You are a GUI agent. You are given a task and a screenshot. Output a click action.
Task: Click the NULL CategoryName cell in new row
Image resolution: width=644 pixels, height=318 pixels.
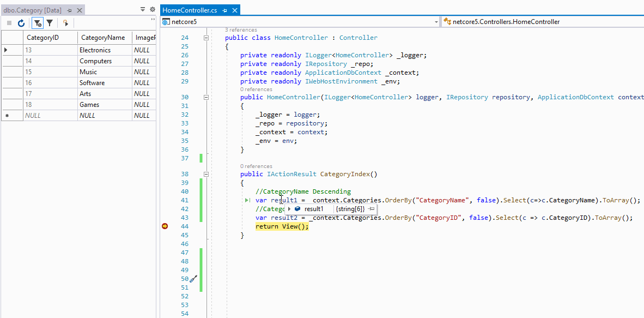pyautogui.click(x=104, y=116)
